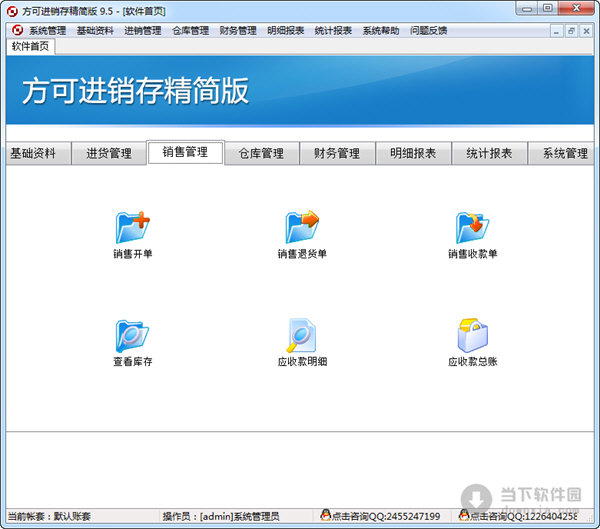Minimize the main application window
The height and width of the screenshot is (529, 600).
click(x=527, y=8)
